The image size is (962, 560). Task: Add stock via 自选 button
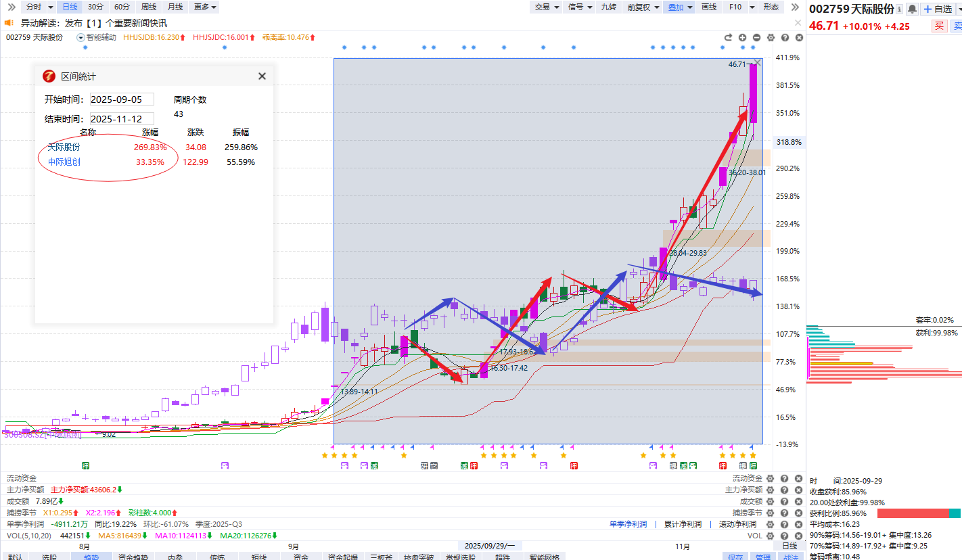tap(938, 9)
